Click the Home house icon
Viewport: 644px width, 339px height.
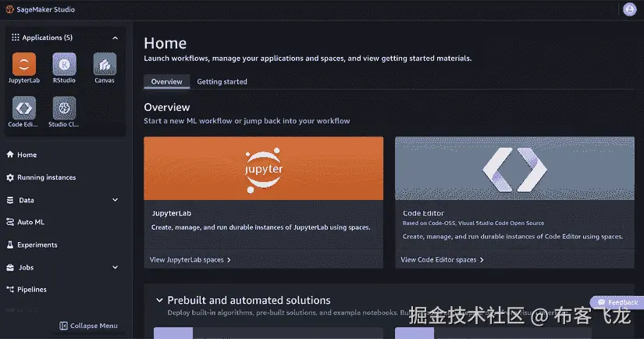point(10,155)
